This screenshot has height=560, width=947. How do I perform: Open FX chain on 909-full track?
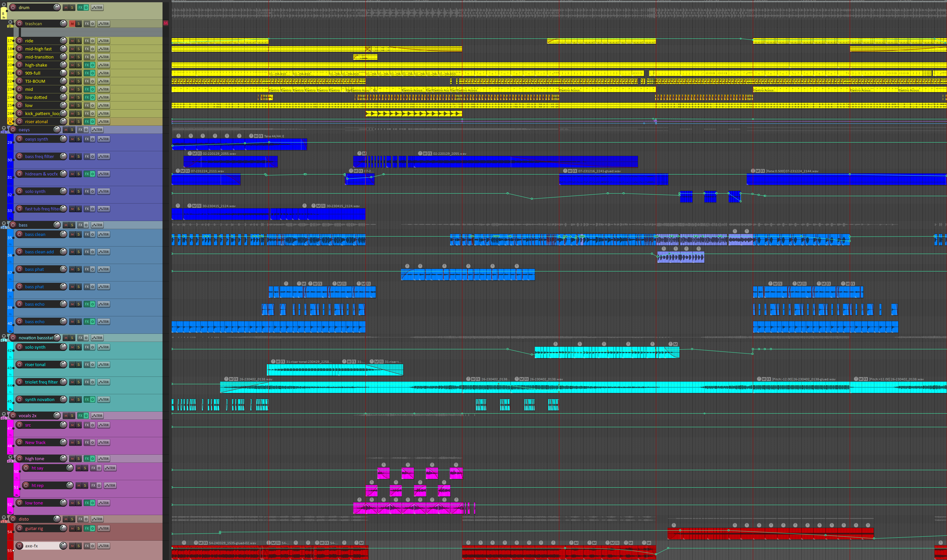pos(86,73)
